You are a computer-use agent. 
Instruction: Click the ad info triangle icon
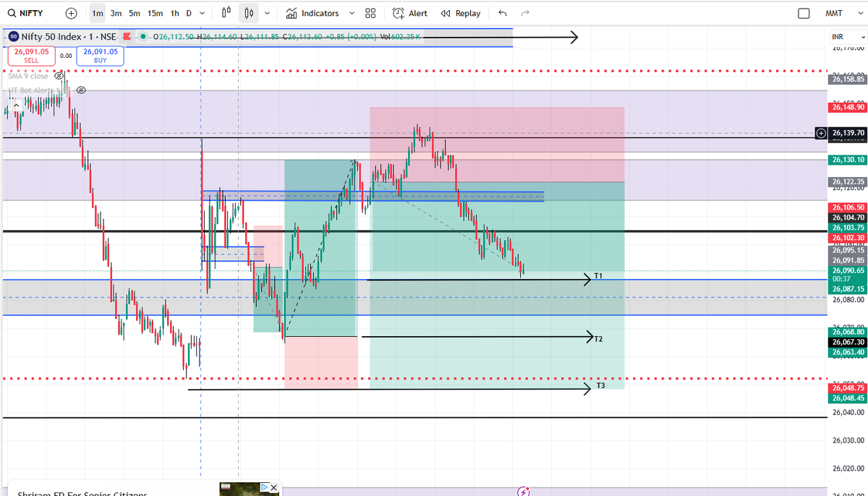265,488
